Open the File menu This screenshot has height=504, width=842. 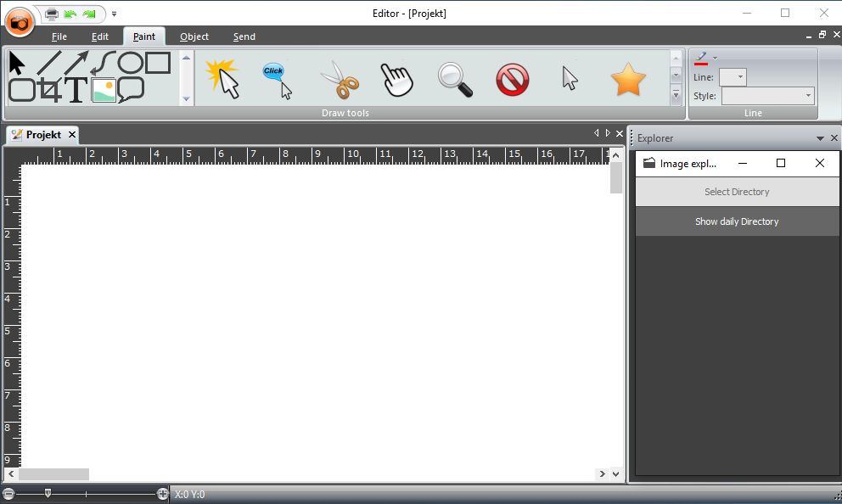pos(59,36)
